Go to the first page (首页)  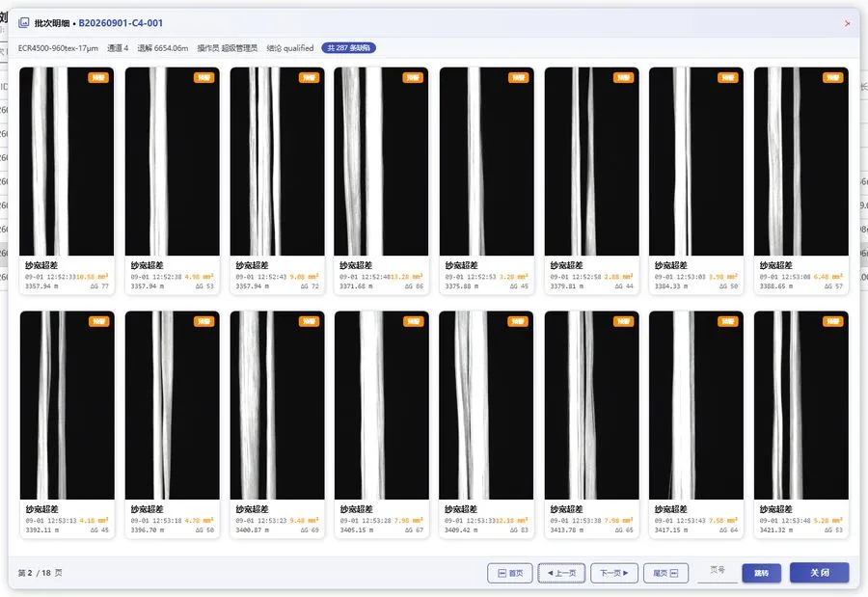[510, 573]
